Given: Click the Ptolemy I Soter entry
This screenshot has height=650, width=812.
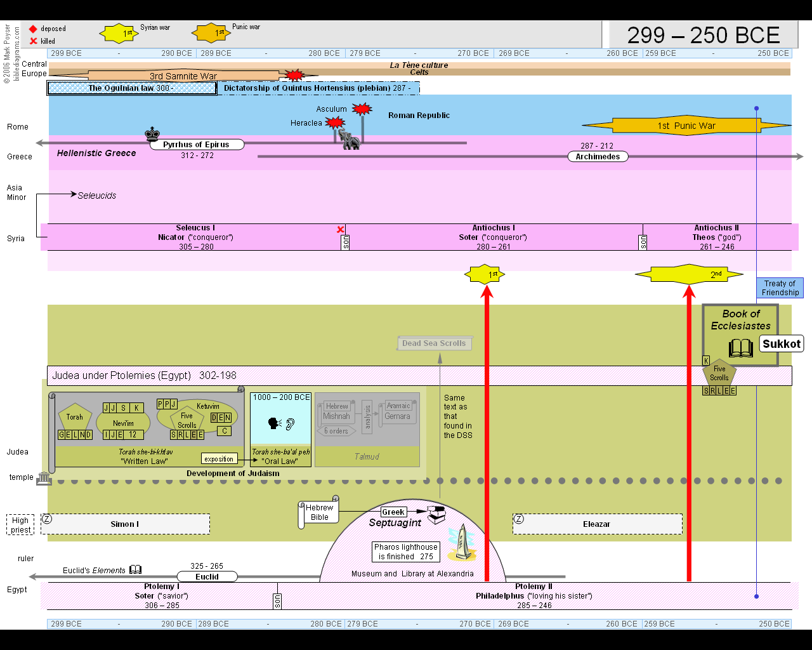Looking at the screenshot, I should [161, 596].
